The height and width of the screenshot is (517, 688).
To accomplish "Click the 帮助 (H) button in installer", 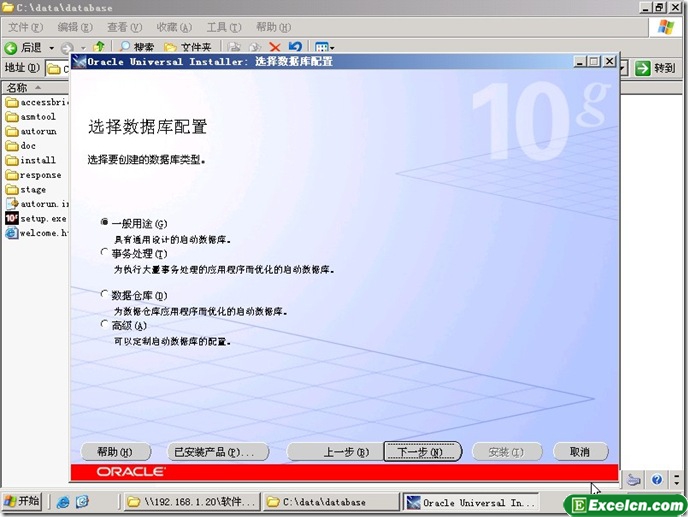I will [115, 452].
